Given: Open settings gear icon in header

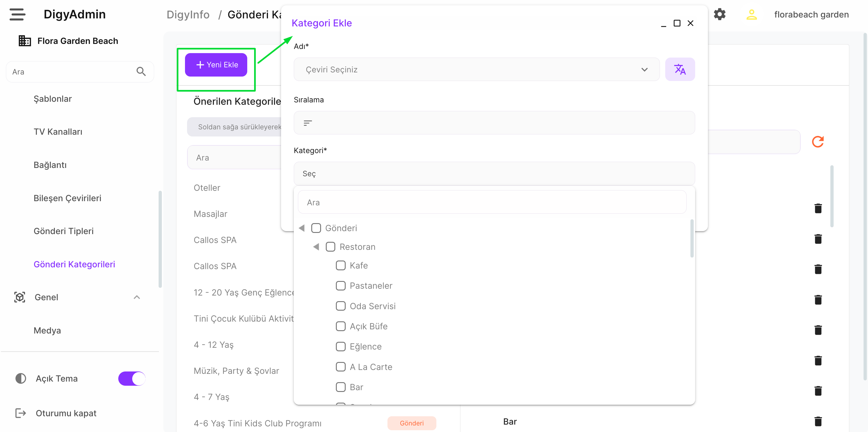Looking at the screenshot, I should tap(719, 14).
